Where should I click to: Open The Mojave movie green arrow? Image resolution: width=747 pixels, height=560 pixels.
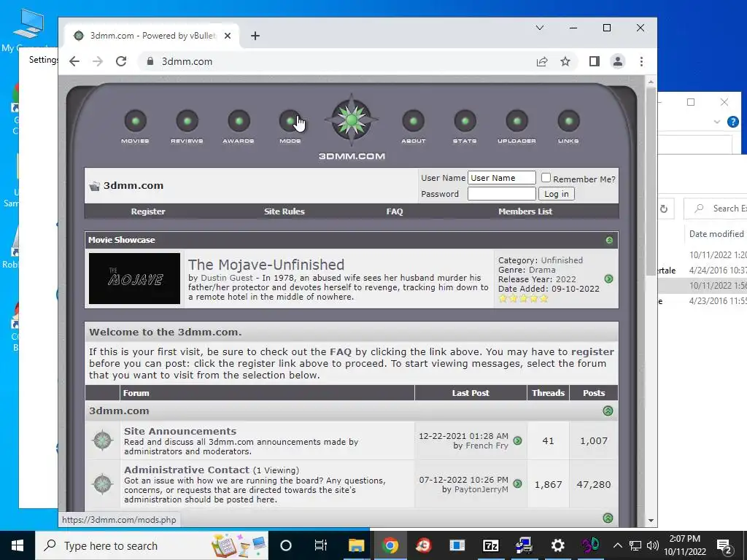tap(608, 279)
